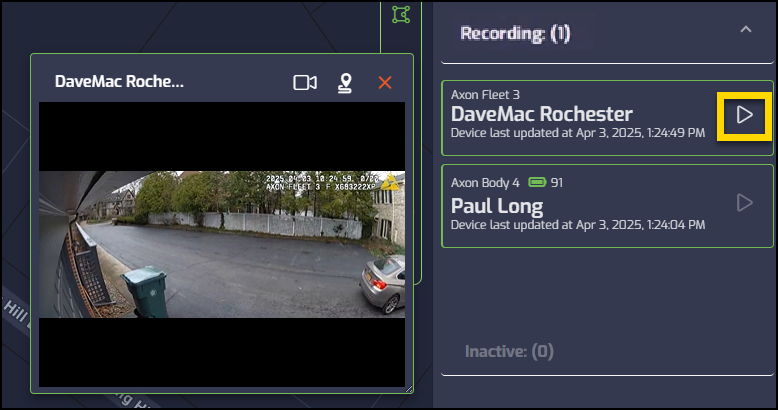Screen dimensions: 778x410
Task: Click Paul Long's play icon
Action: 744,203
